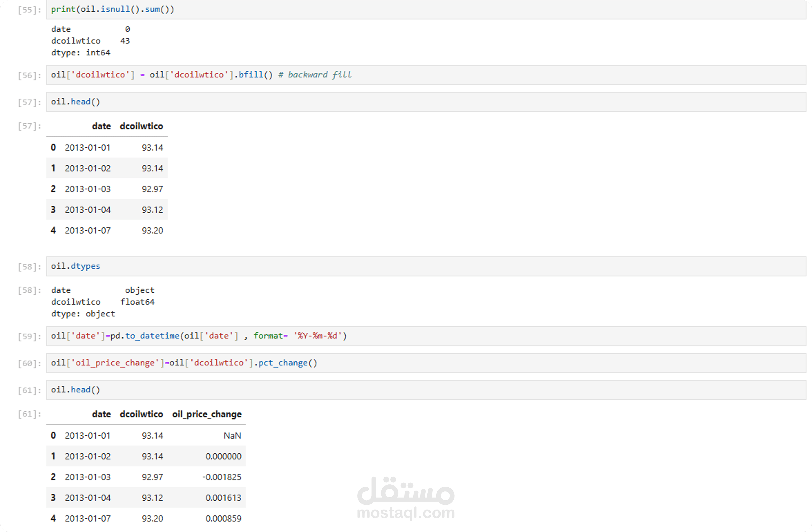Click the oil.dtypes code cell
This screenshot has width=812, height=532.
coord(426,266)
